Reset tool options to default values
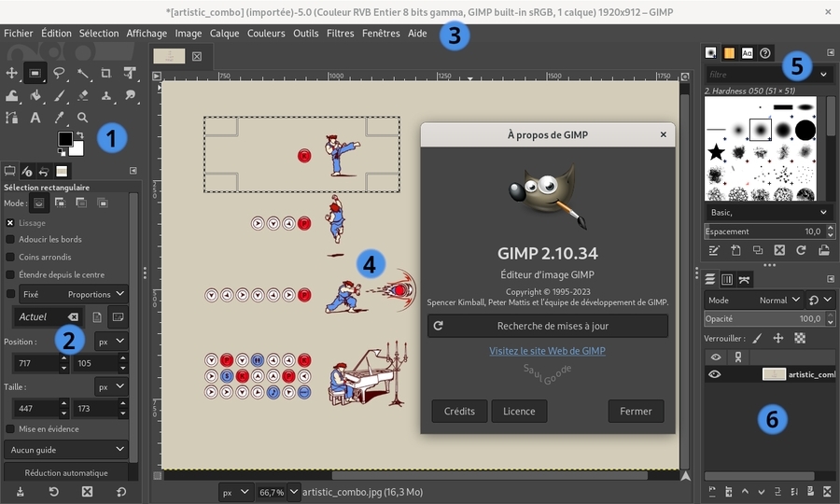This screenshot has height=504, width=840. pos(121,492)
